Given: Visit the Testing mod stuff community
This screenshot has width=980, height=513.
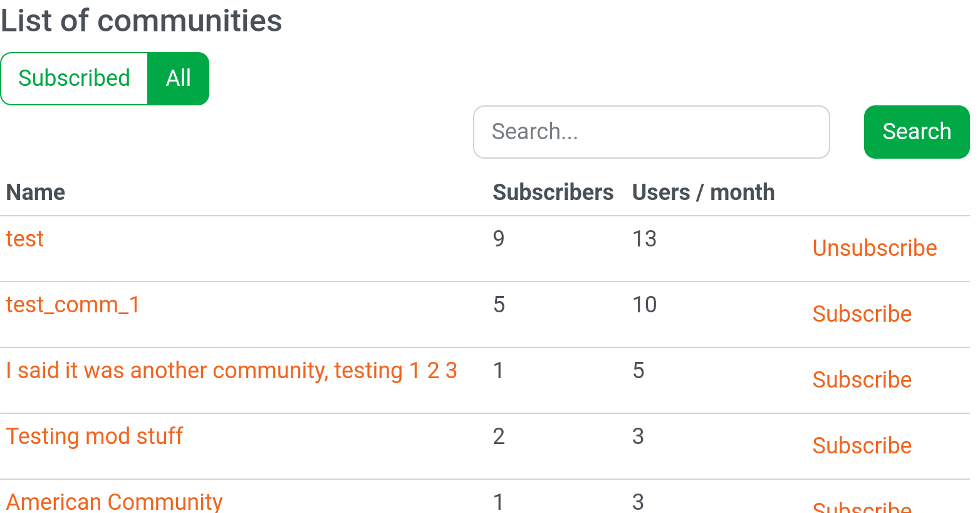Looking at the screenshot, I should click(94, 436).
